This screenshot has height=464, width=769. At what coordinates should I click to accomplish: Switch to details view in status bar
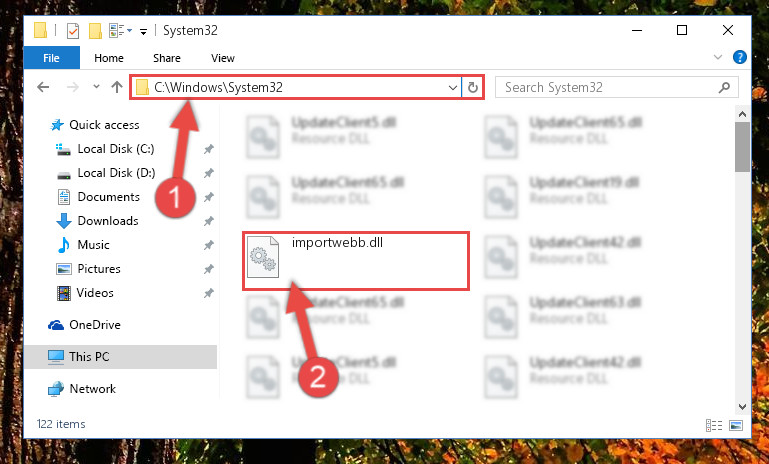[714, 425]
